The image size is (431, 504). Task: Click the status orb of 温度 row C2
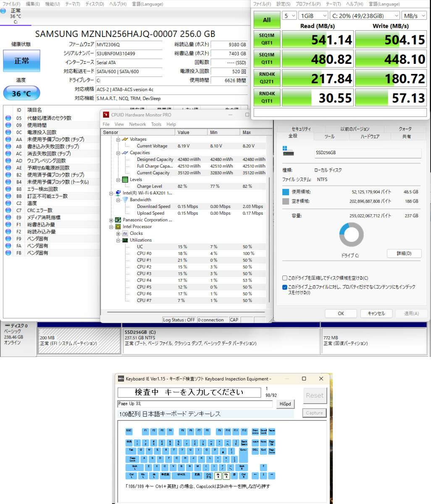click(8, 203)
